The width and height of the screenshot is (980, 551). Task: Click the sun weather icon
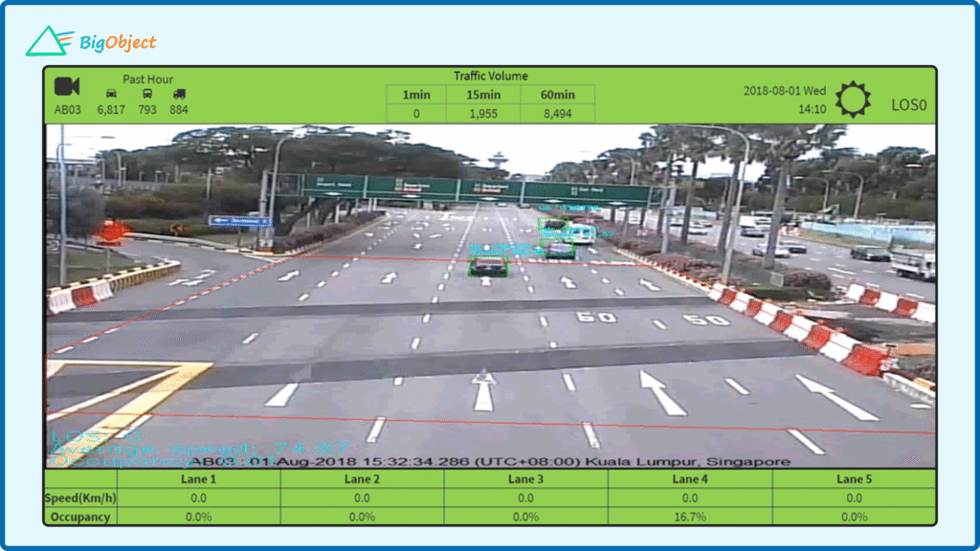[x=853, y=100]
